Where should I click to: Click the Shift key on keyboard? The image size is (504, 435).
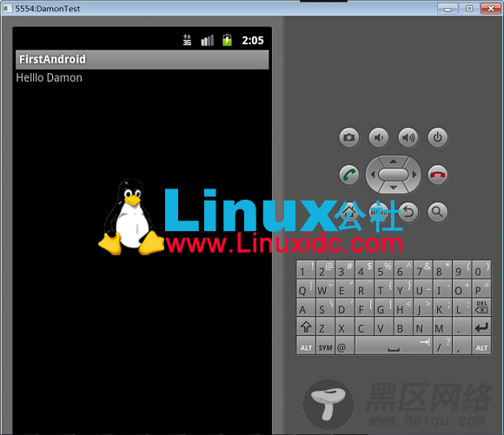pyautogui.click(x=306, y=326)
